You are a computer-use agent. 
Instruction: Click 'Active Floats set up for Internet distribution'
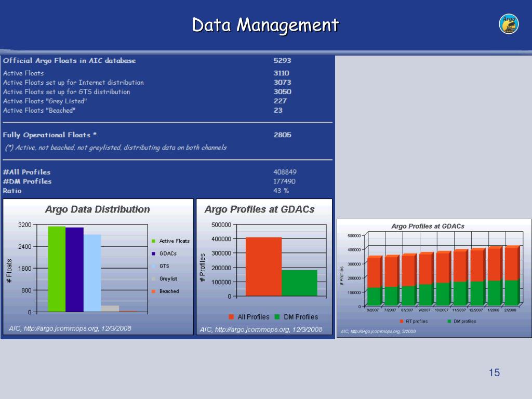coord(73,83)
